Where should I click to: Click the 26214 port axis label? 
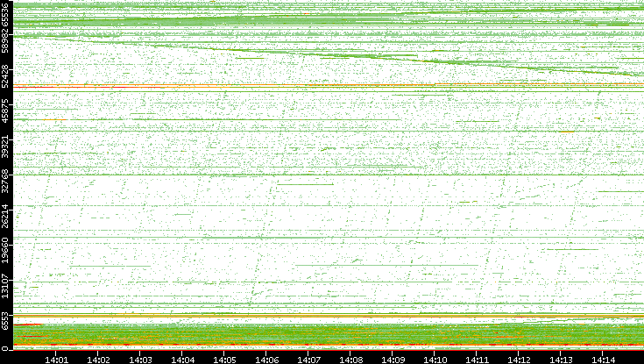click(5, 216)
